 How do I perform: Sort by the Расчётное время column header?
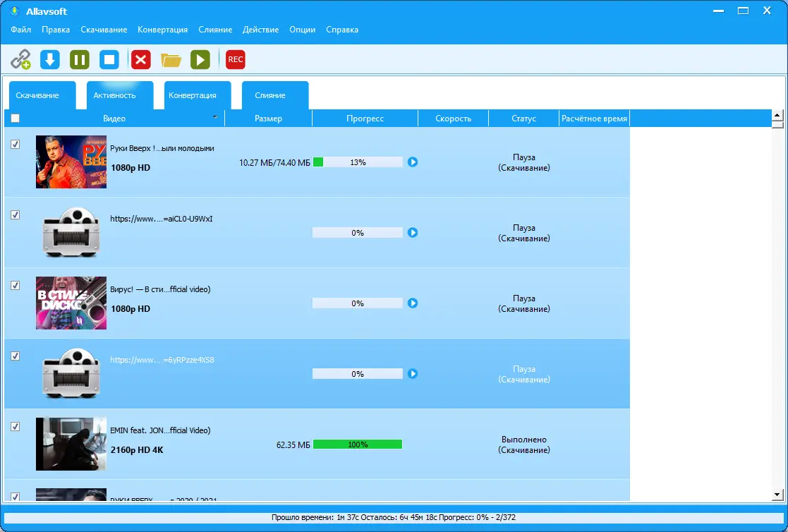(594, 118)
